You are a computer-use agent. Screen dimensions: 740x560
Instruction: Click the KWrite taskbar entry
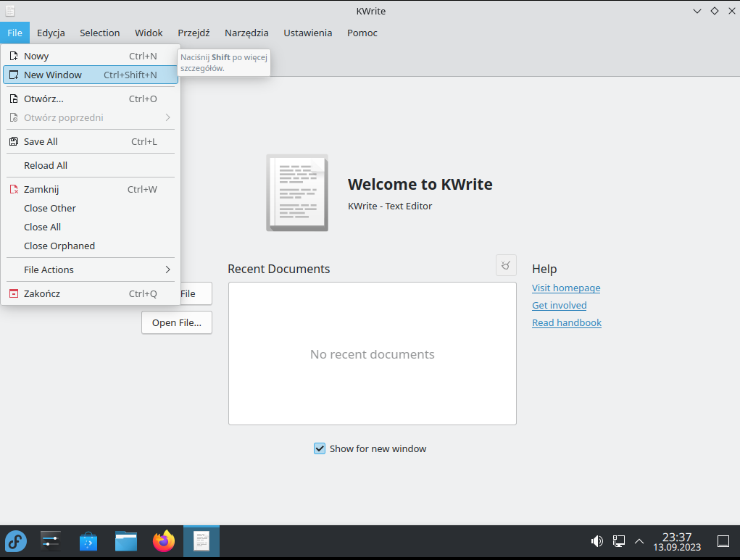[201, 541]
